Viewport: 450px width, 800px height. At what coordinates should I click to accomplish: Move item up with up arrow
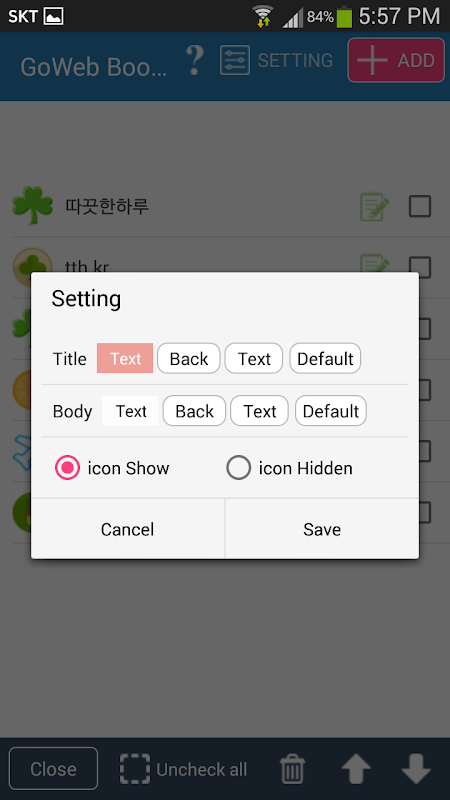click(x=356, y=769)
